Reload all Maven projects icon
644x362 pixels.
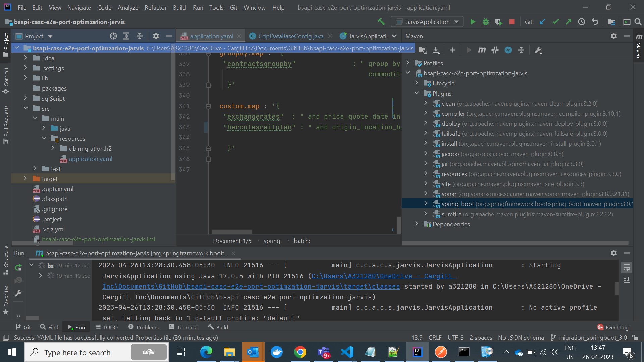[423, 50]
